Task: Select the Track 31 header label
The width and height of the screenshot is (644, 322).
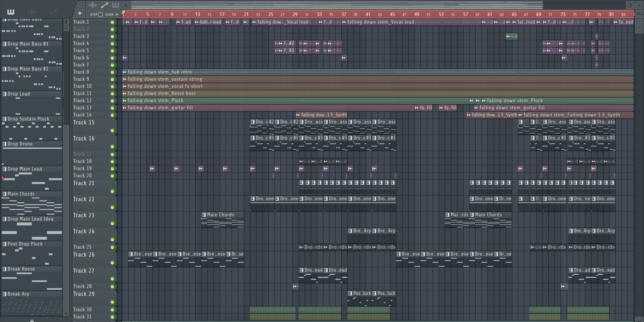Action: click(x=82, y=317)
